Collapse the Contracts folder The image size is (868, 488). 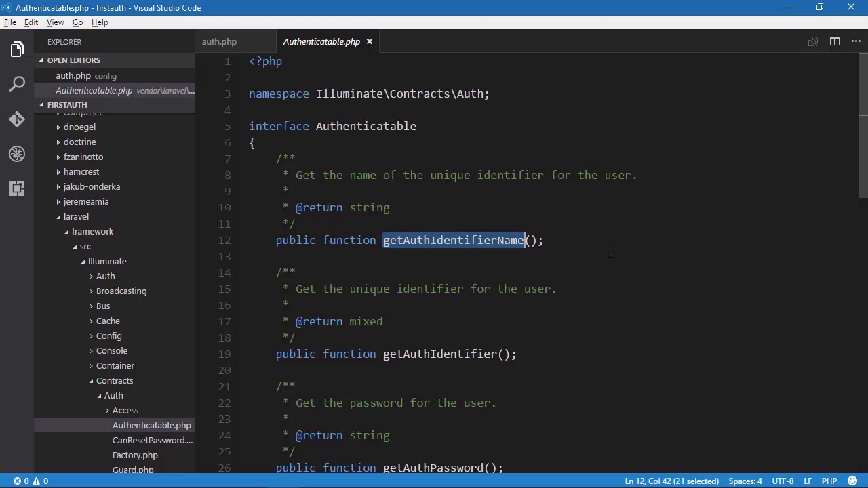114,380
